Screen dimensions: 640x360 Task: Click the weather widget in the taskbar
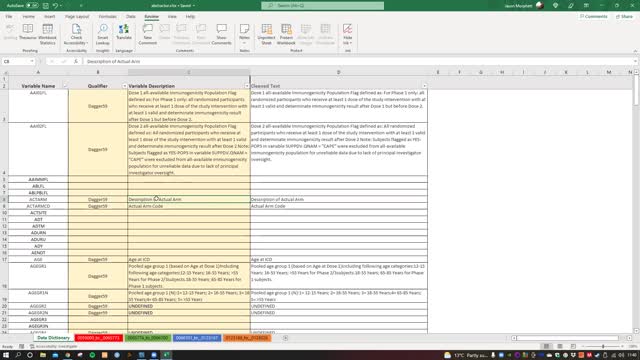[466, 355]
